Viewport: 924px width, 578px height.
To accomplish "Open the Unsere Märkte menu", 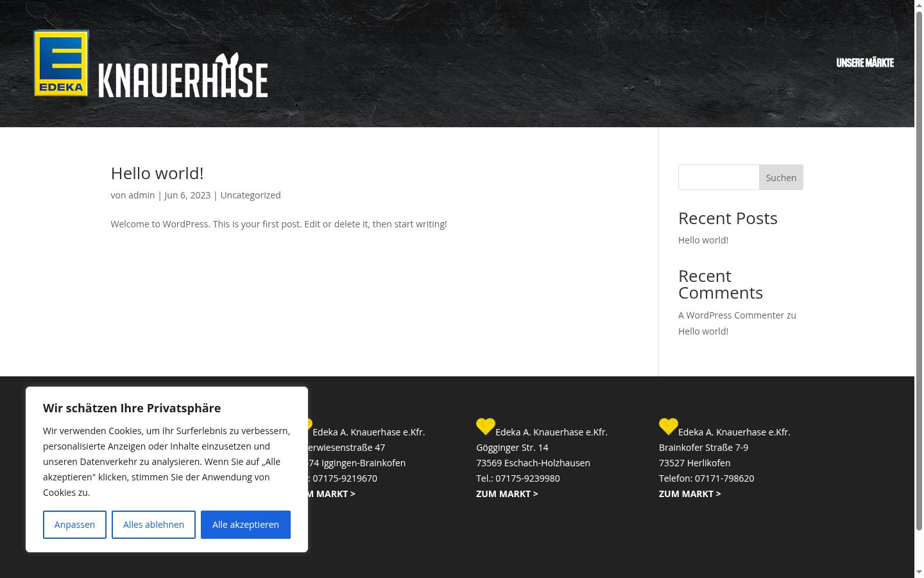I will [x=865, y=63].
